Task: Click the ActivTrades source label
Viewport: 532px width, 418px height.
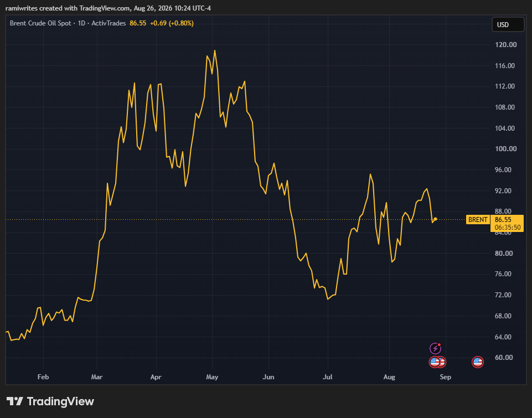Action: [x=109, y=23]
